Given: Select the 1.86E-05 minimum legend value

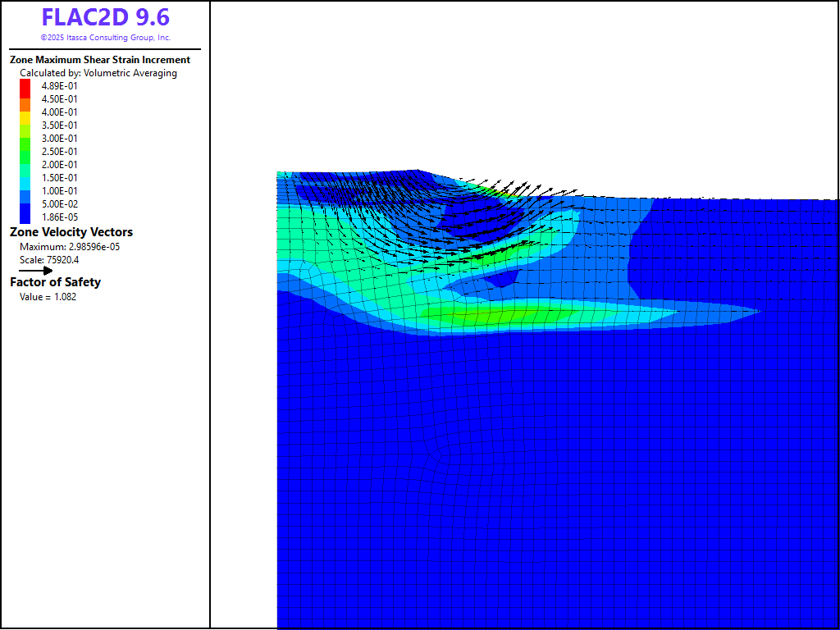Looking at the screenshot, I should pos(60,217).
